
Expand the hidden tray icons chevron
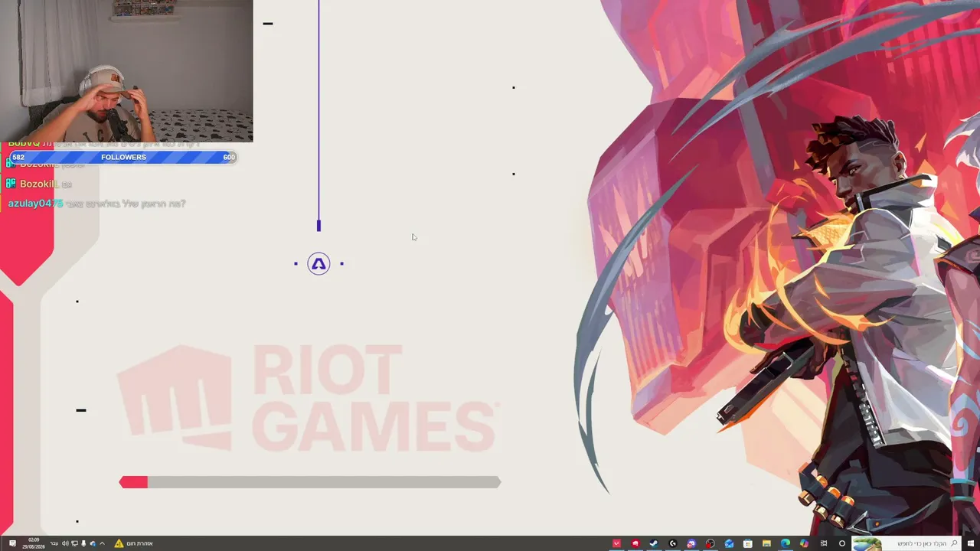pyautogui.click(x=102, y=543)
